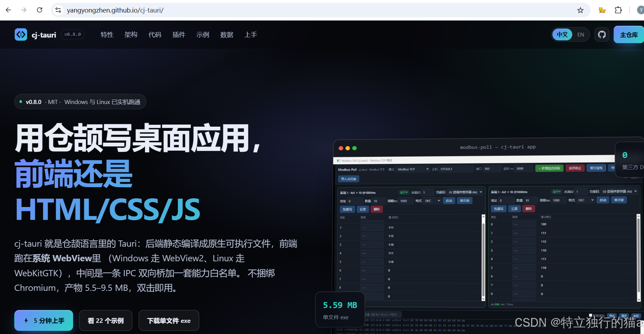
Task: Open the 代码 nav item
Action: [x=155, y=34]
